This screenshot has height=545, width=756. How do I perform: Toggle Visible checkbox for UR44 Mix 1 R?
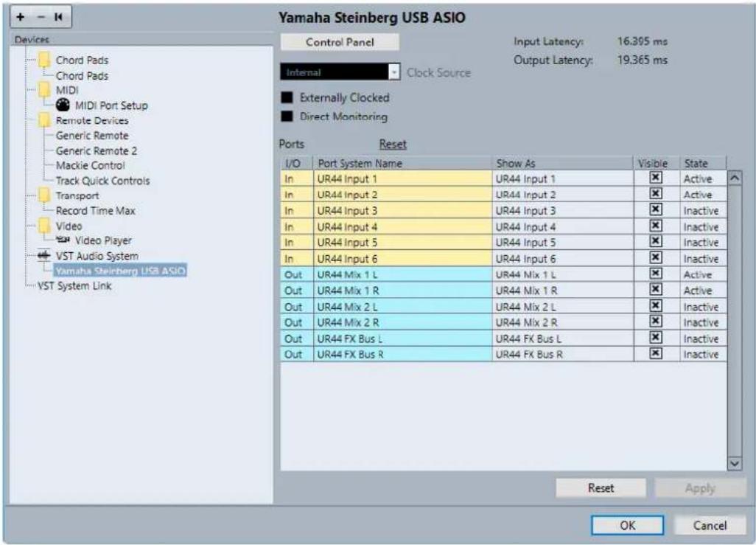[x=655, y=289]
